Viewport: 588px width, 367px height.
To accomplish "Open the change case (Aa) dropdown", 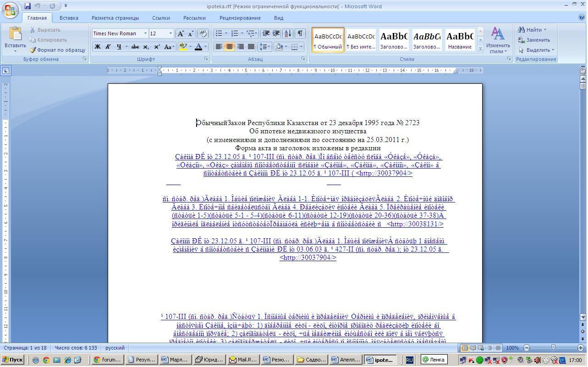I will pyautogui.click(x=169, y=47).
